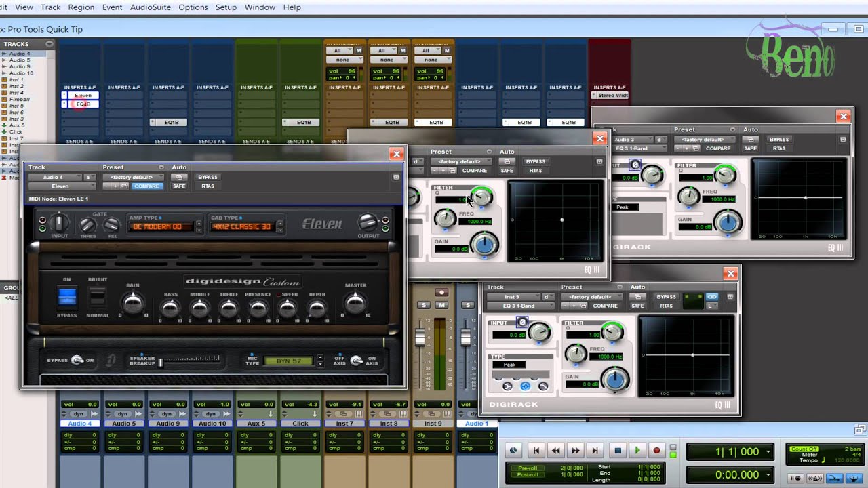Click the AMP TYPE up arrow in Eleven
The image size is (868, 488).
[199, 223]
